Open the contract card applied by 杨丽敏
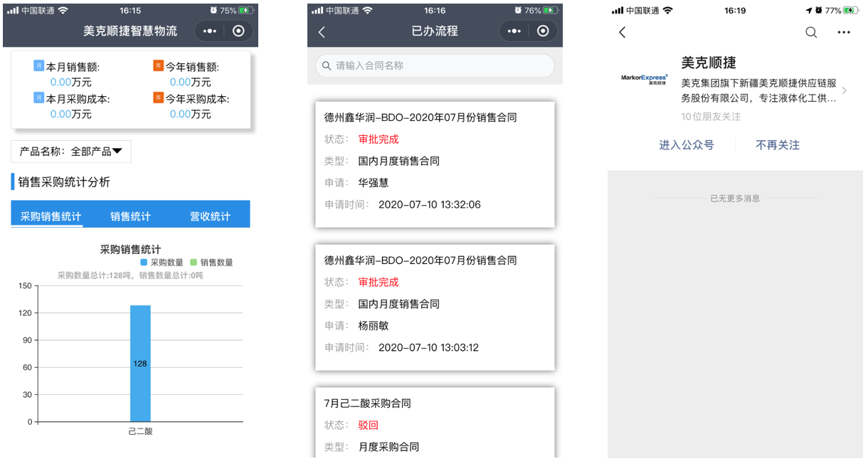This screenshot has width=868, height=459. click(x=435, y=307)
